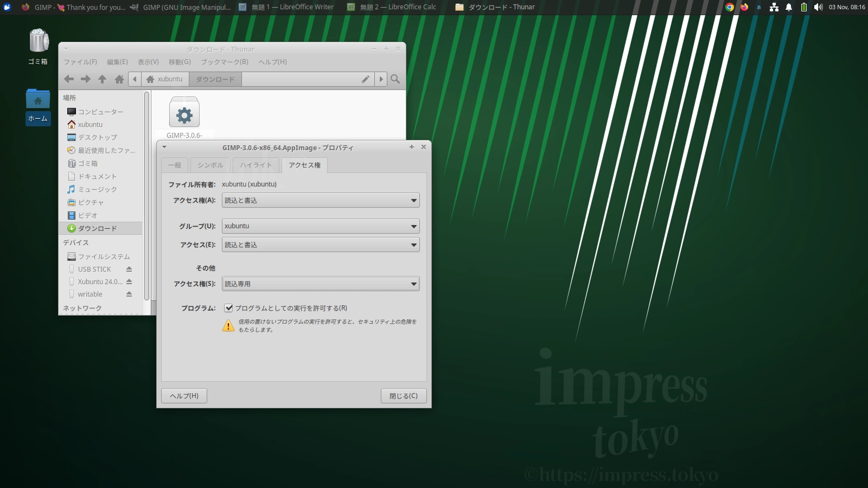
Task: Select ゴミ箱 in Thunar sidebar
Action: click(x=100, y=164)
